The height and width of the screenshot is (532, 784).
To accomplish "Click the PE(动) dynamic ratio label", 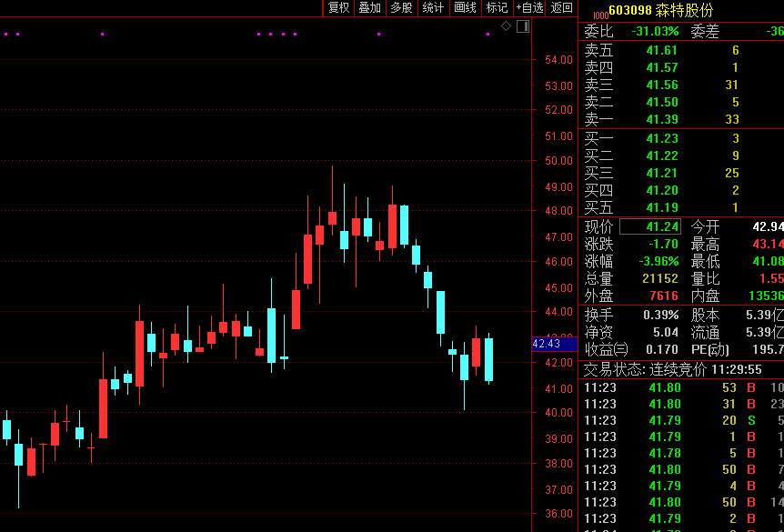I will coord(710,349).
